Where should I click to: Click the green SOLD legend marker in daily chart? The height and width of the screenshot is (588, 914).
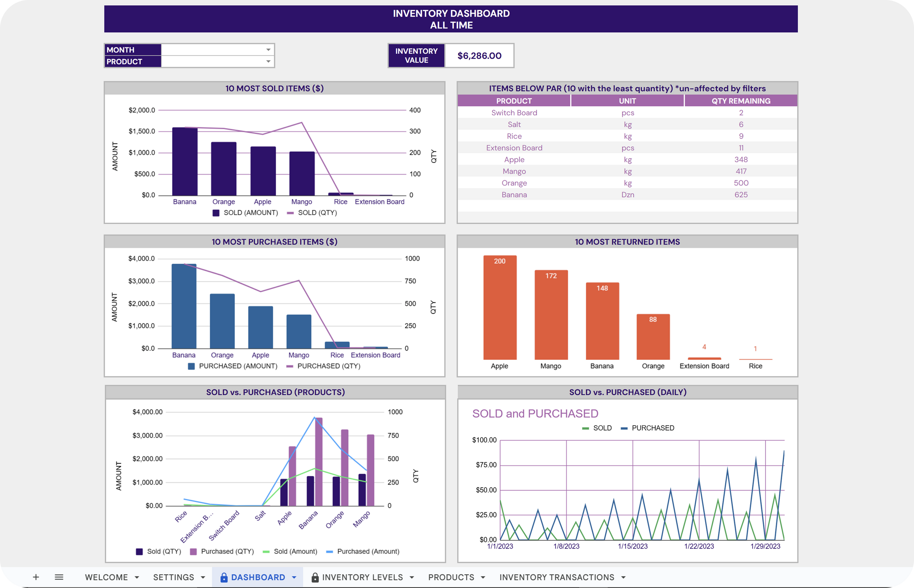coord(585,429)
